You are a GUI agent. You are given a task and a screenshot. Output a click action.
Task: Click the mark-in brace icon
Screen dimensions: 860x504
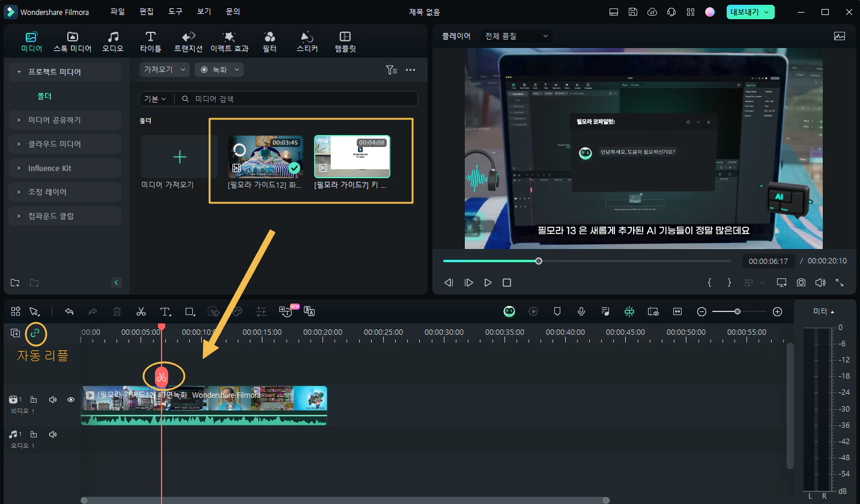[x=709, y=282]
